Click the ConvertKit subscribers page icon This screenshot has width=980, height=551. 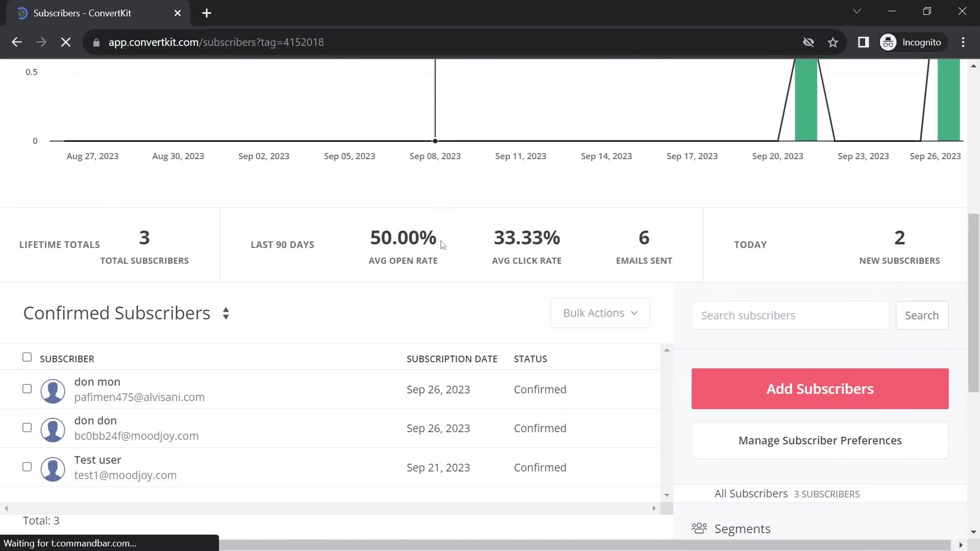21,13
